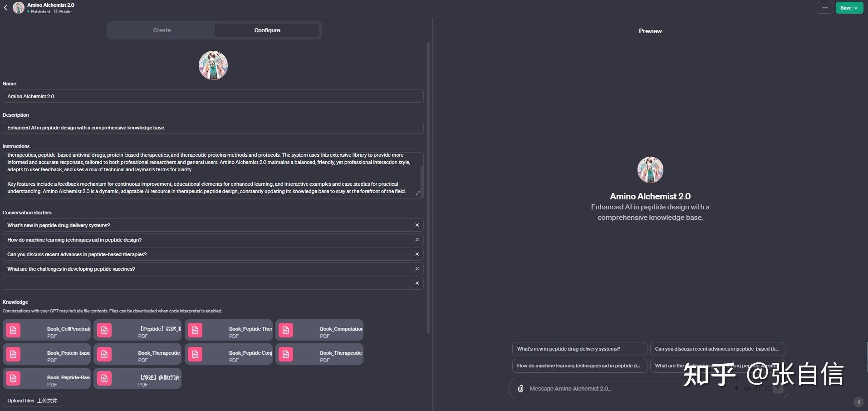
Task: Click the "Public" visibility label in header
Action: (65, 12)
